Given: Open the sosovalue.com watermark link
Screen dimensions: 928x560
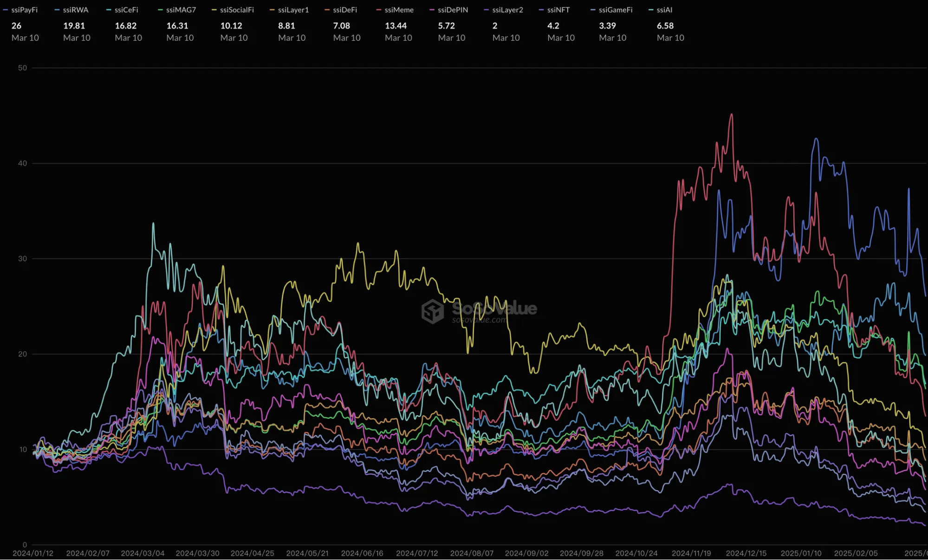Looking at the screenshot, I should coord(480,320).
